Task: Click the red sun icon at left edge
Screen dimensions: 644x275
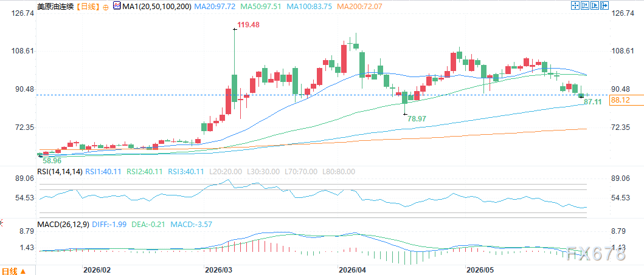Action: point(1,223)
